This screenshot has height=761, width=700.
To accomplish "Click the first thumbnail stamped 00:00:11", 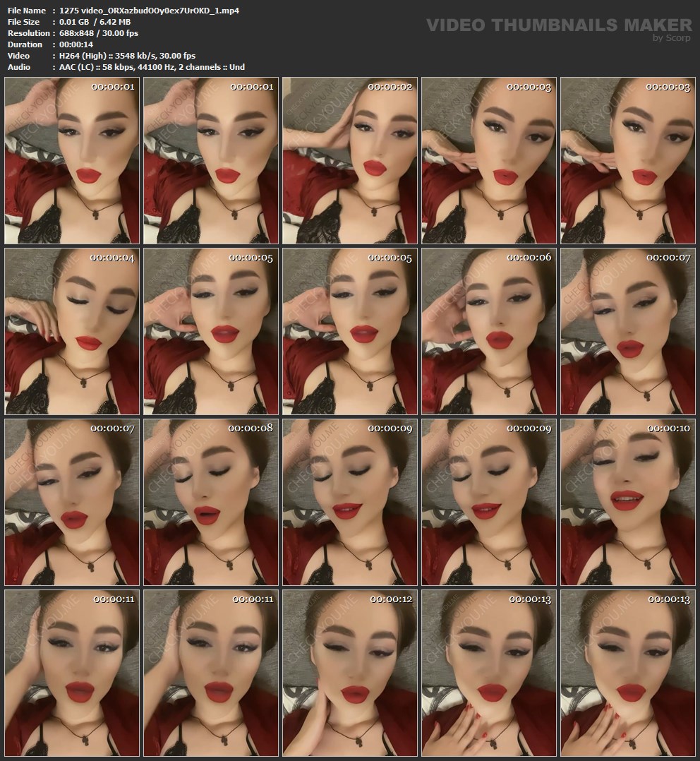I will click(x=71, y=673).
